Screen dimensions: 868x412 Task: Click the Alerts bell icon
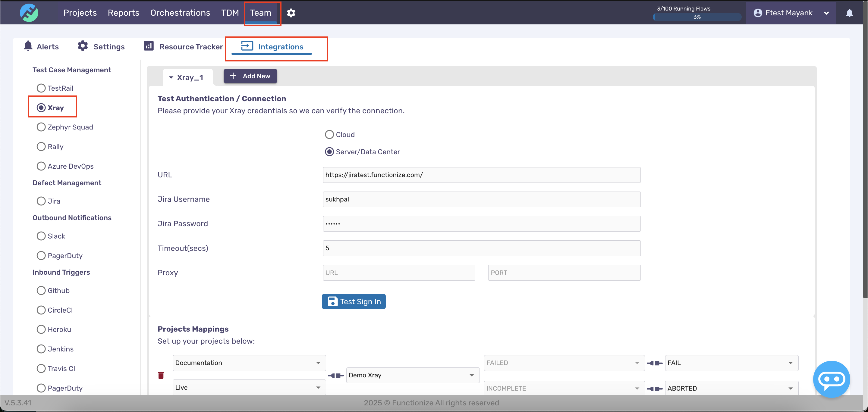point(28,46)
